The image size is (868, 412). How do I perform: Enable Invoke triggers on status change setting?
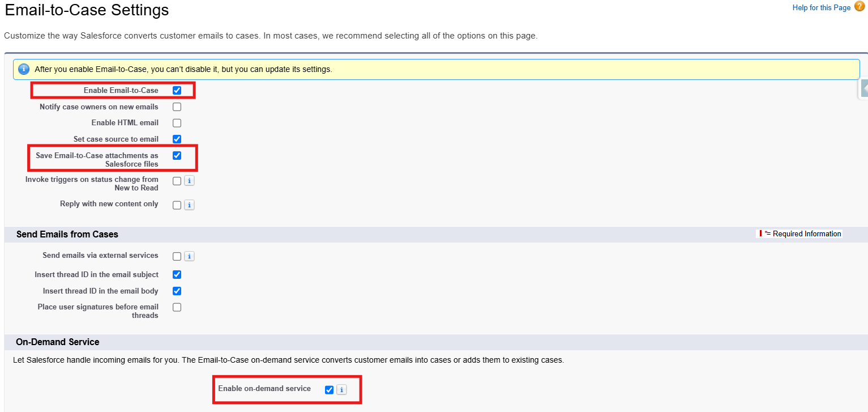click(x=177, y=180)
